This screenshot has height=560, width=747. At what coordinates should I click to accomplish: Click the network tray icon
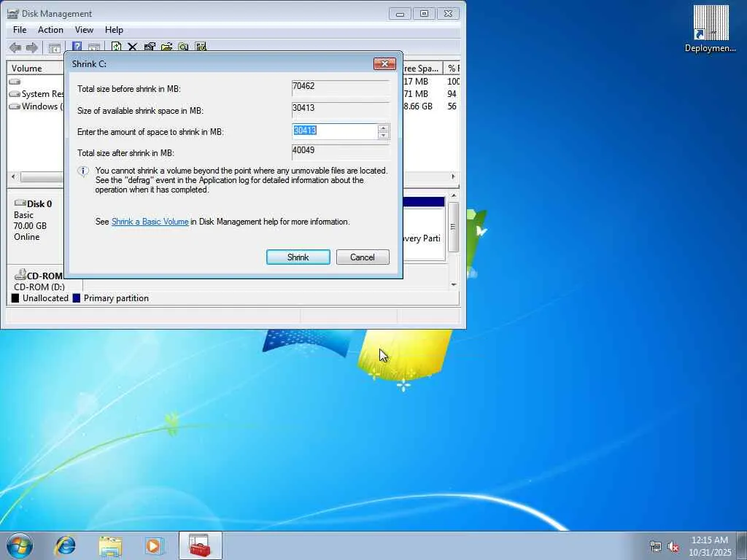(656, 547)
